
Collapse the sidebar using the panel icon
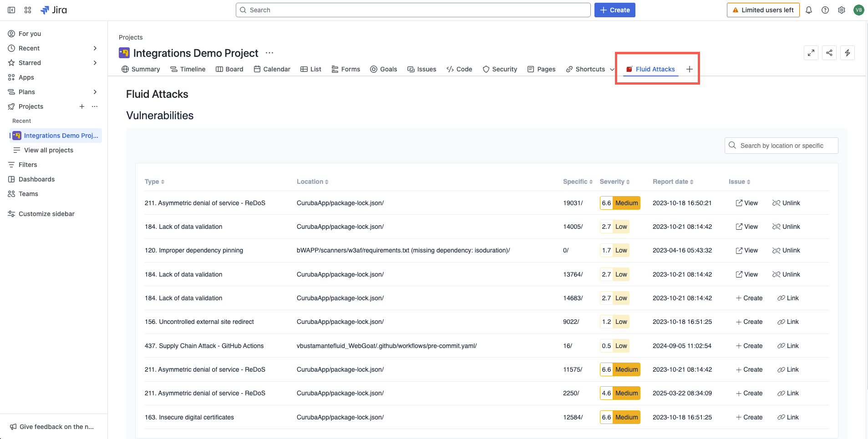[11, 10]
